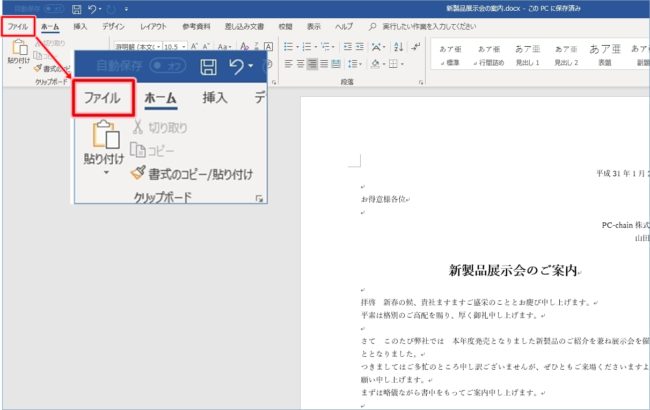Open the 表示 ribbon tab

click(x=313, y=27)
